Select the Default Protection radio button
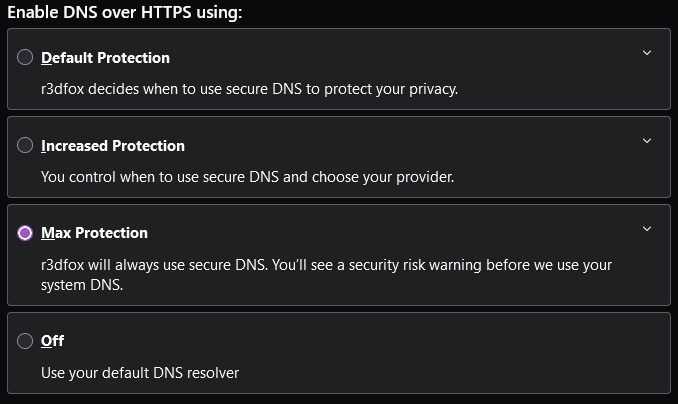Screen dimensions: 678x404 [25, 58]
